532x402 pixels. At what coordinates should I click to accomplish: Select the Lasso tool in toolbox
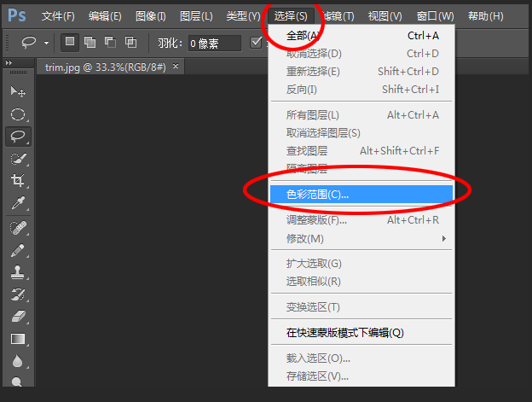click(x=18, y=137)
